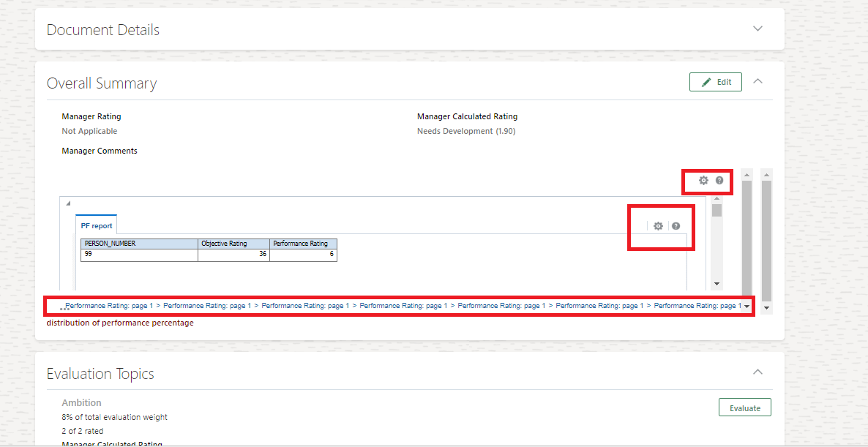This screenshot has height=447, width=868.
Task: Click the outermost scrollbar up arrow
Action: click(766, 173)
